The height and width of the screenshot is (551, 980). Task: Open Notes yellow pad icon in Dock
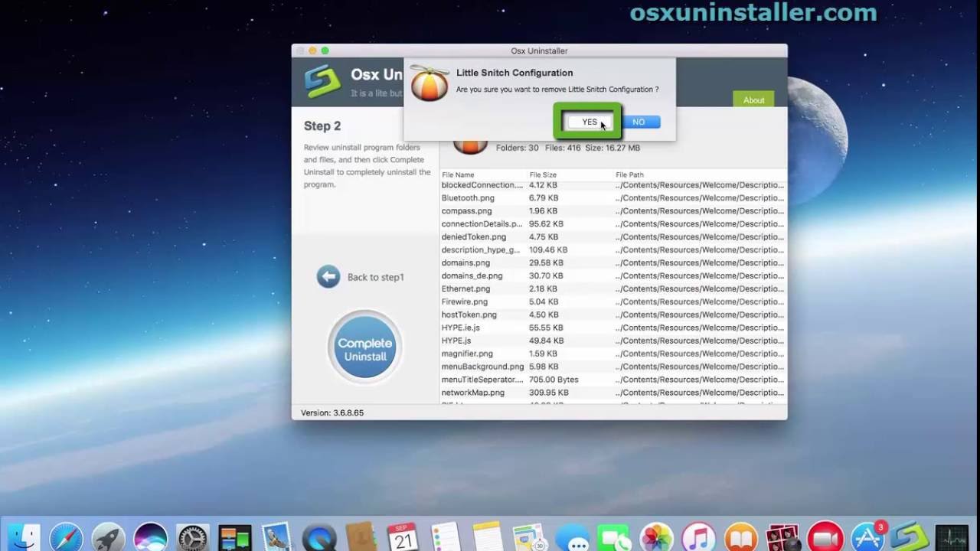[487, 537]
